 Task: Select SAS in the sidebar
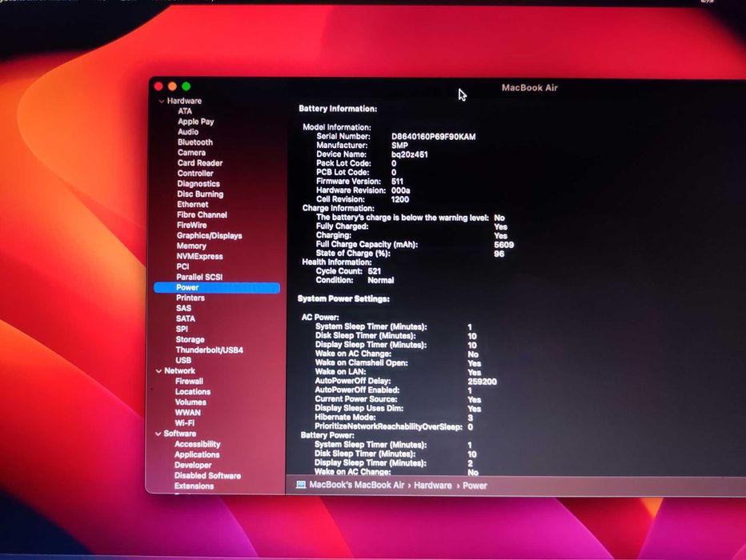coord(183,309)
